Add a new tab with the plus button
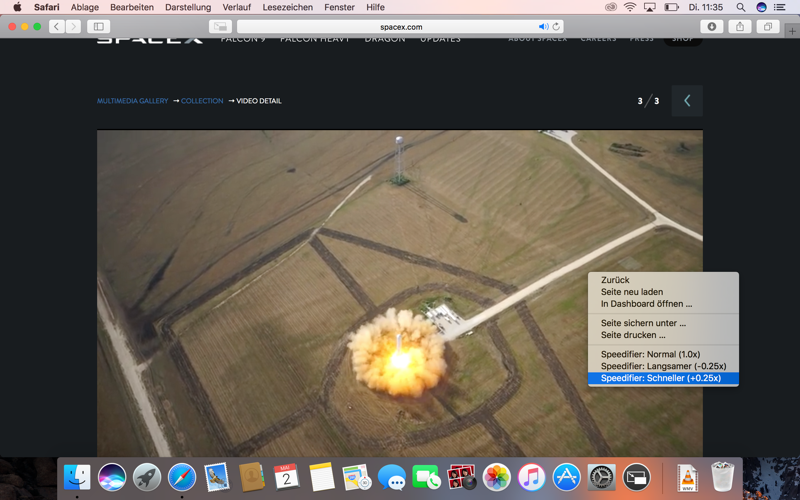 [792, 31]
